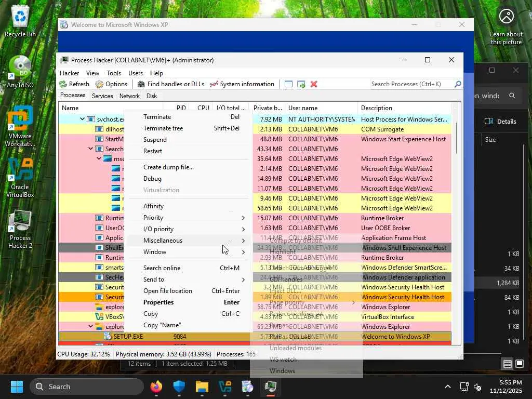Open System information
532x399 pixels.
click(242, 84)
